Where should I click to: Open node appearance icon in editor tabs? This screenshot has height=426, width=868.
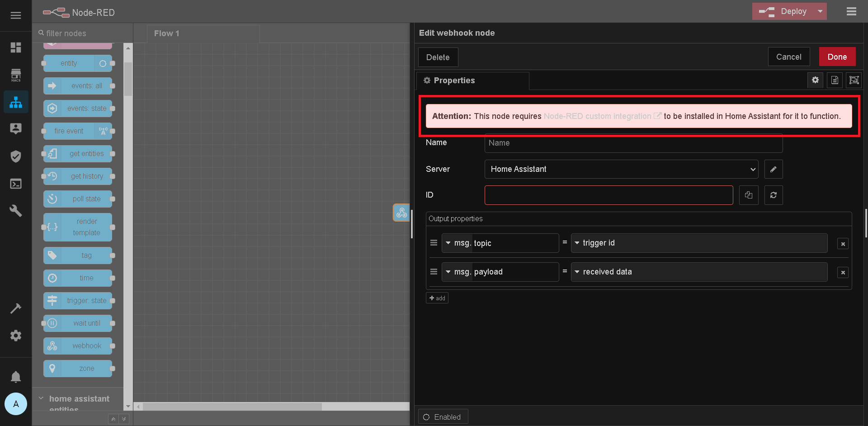click(854, 80)
